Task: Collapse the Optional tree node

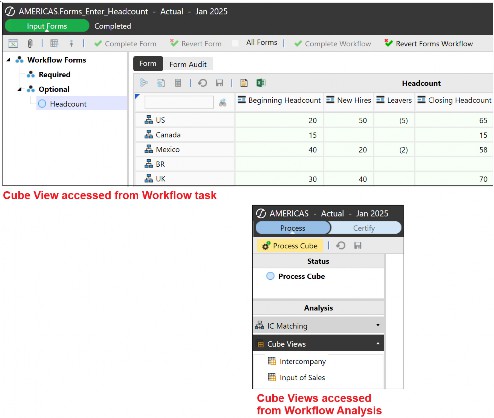Action: [x=20, y=89]
